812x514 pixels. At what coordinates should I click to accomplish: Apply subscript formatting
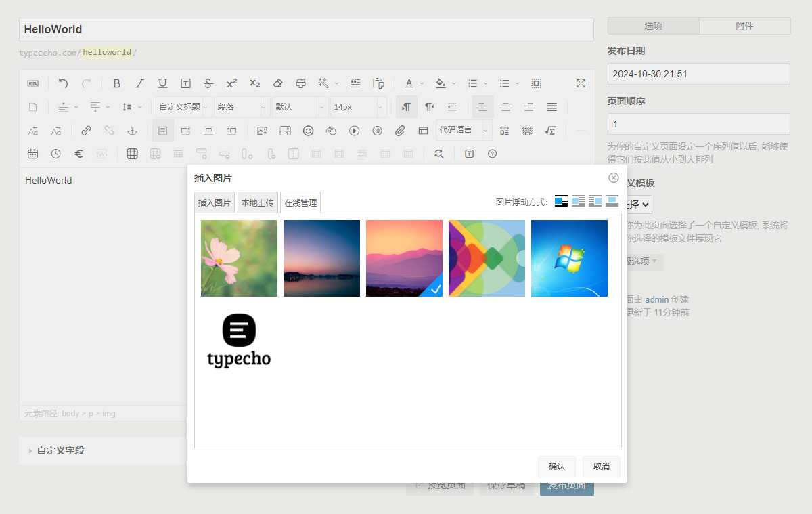(x=254, y=83)
